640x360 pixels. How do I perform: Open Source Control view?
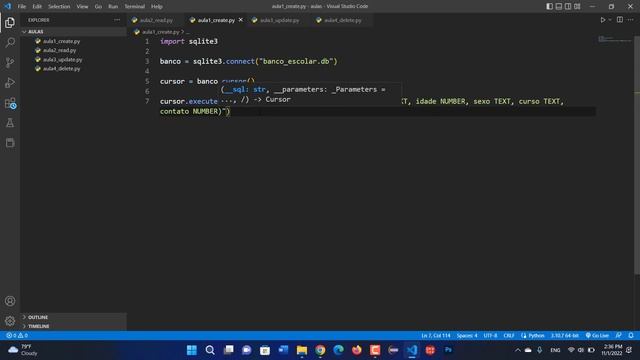pos(10,62)
